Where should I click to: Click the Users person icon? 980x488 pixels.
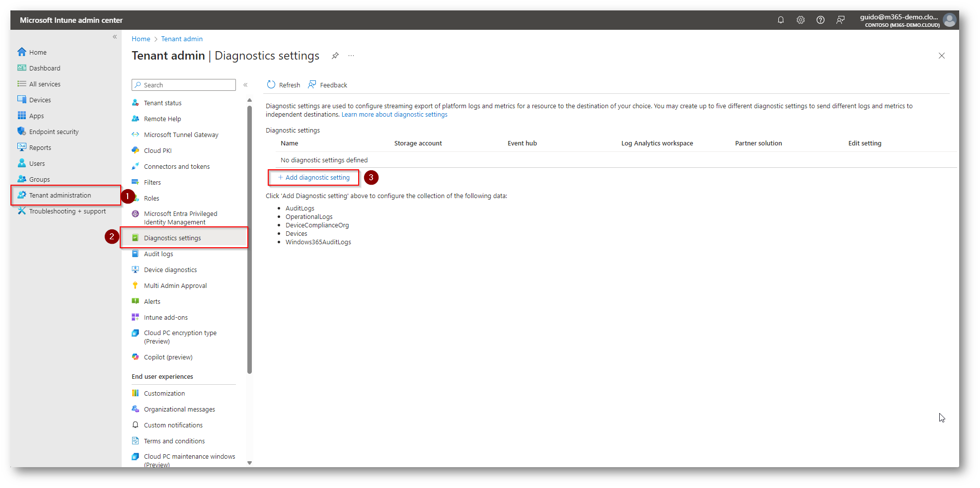tap(22, 163)
